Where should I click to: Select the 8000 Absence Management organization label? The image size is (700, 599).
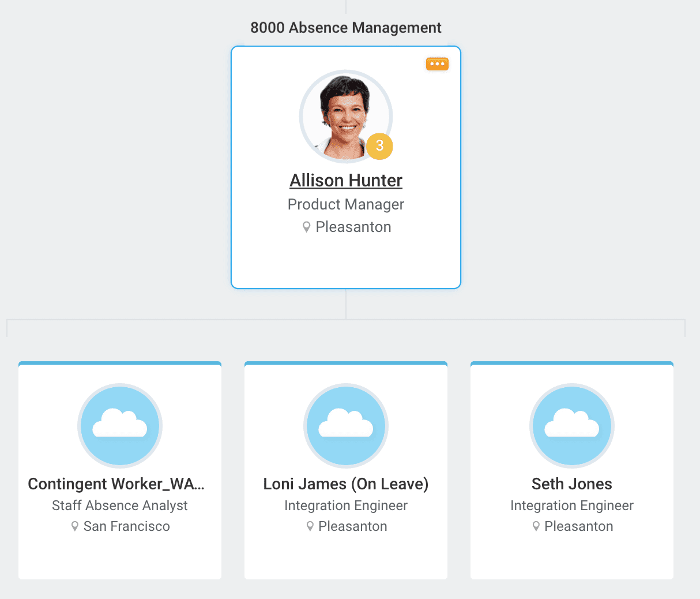coord(346,28)
